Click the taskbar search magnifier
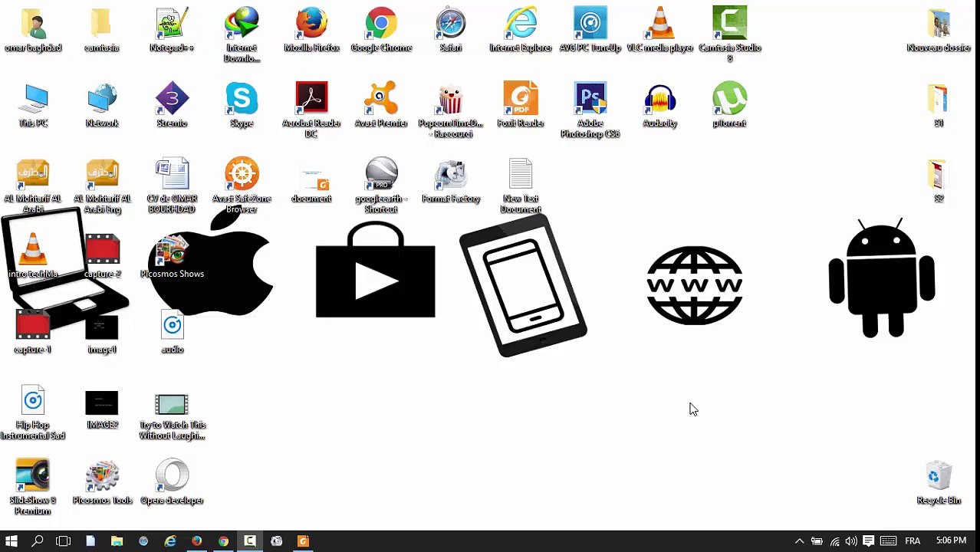980x552 pixels. (x=38, y=541)
